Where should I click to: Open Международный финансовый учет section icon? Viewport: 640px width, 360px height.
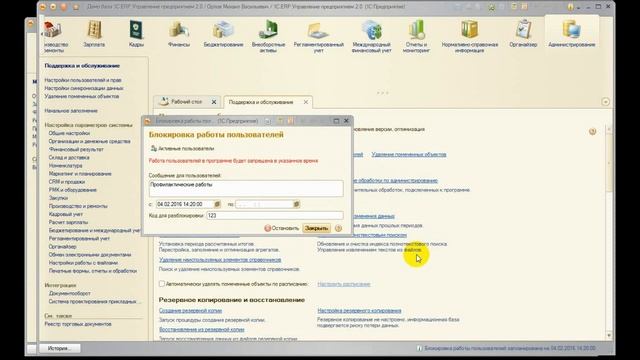[x=371, y=36]
